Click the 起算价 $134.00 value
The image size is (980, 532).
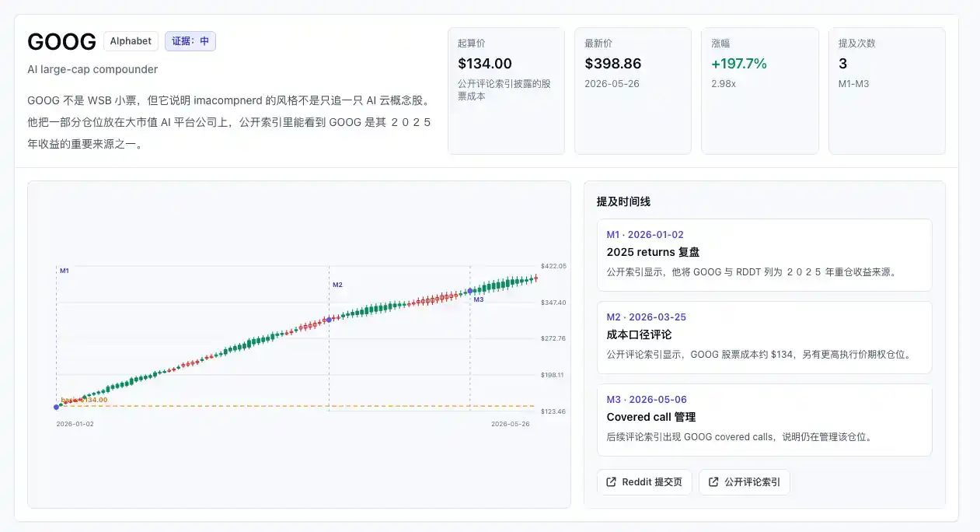pyautogui.click(x=485, y=64)
